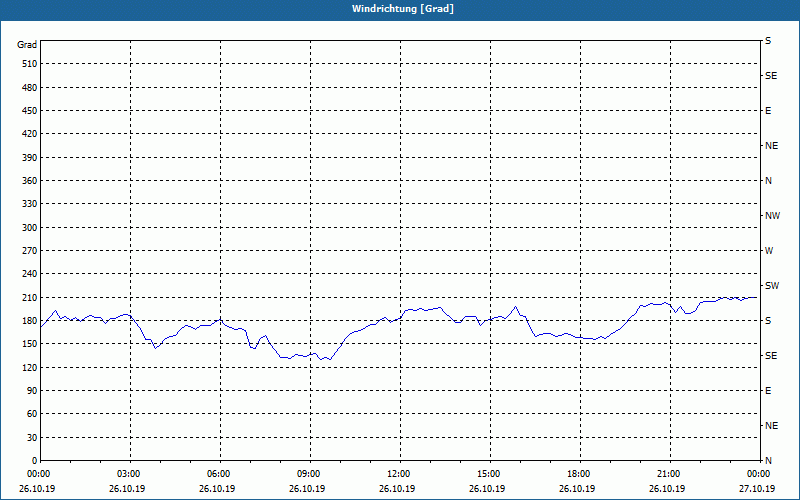This screenshot has height=500, width=800.
Task: Click the 180 y-axis value
Action: pyautogui.click(x=30, y=321)
